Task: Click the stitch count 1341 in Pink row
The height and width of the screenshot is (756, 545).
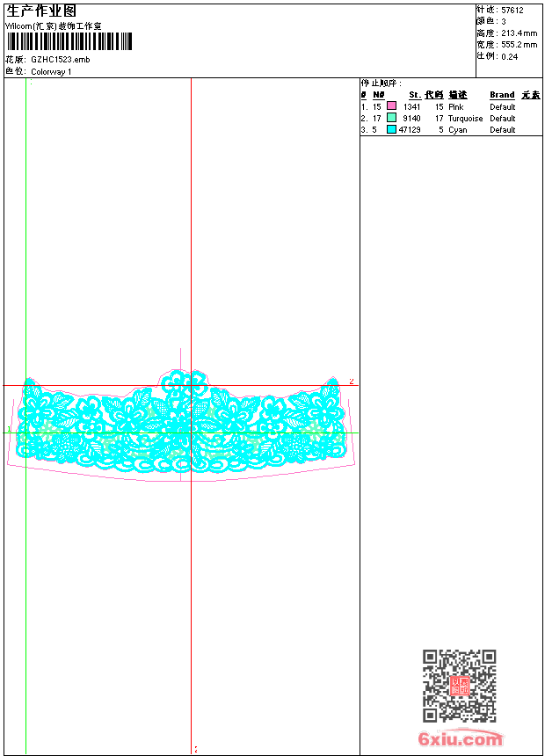Action: click(412, 107)
